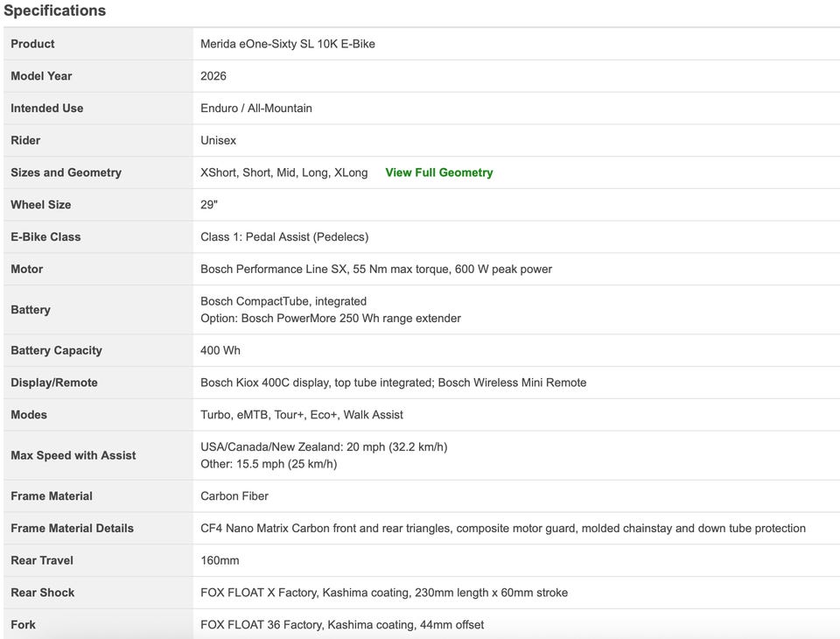
Task: Click the E-Bike Class row label
Action: tap(45, 237)
